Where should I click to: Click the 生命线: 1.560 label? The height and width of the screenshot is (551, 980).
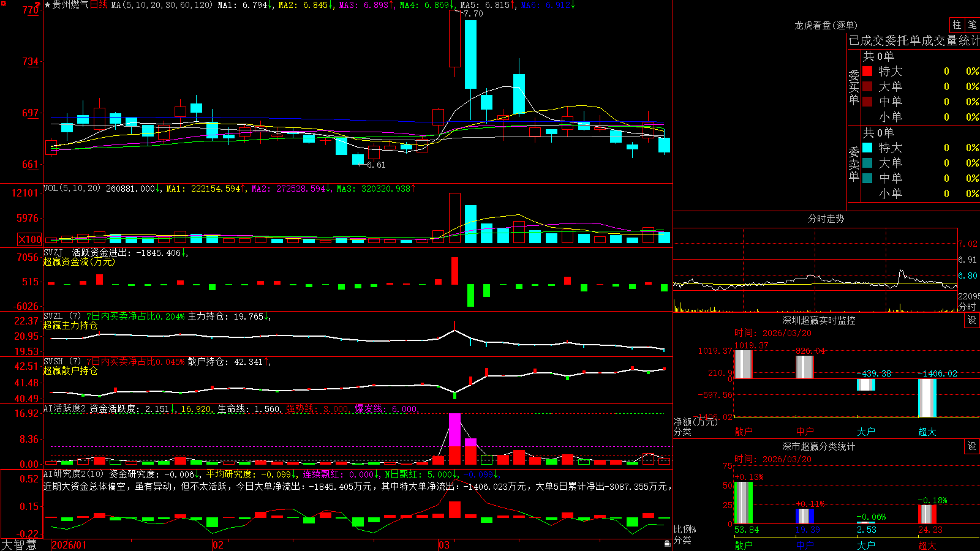coord(248,409)
